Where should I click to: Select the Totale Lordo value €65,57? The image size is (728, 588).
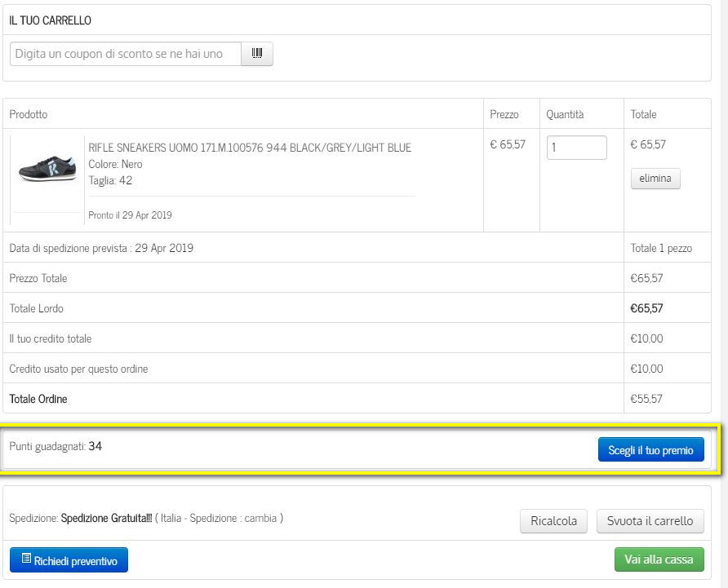646,308
